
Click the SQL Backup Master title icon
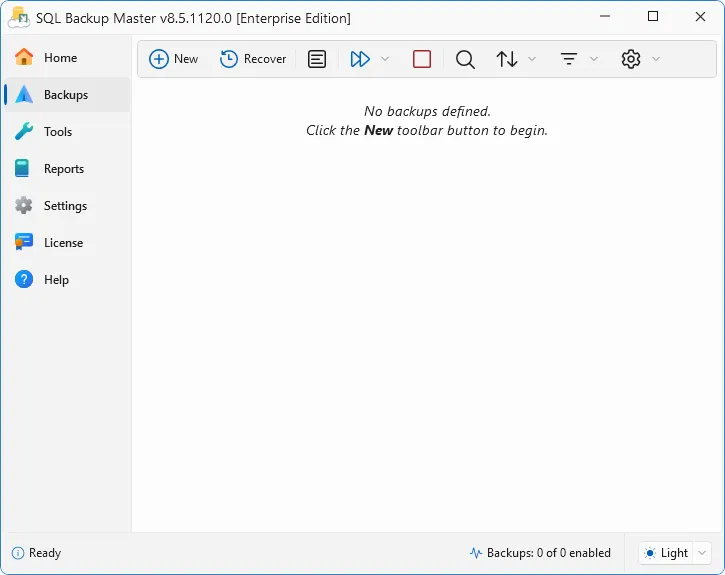click(19, 18)
